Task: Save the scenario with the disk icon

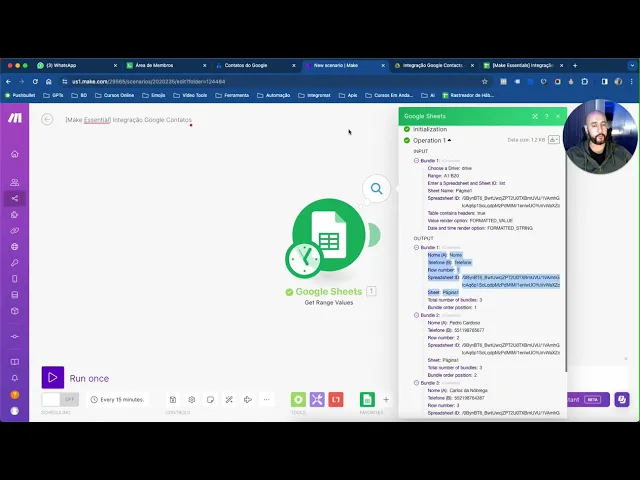Action: [173, 400]
